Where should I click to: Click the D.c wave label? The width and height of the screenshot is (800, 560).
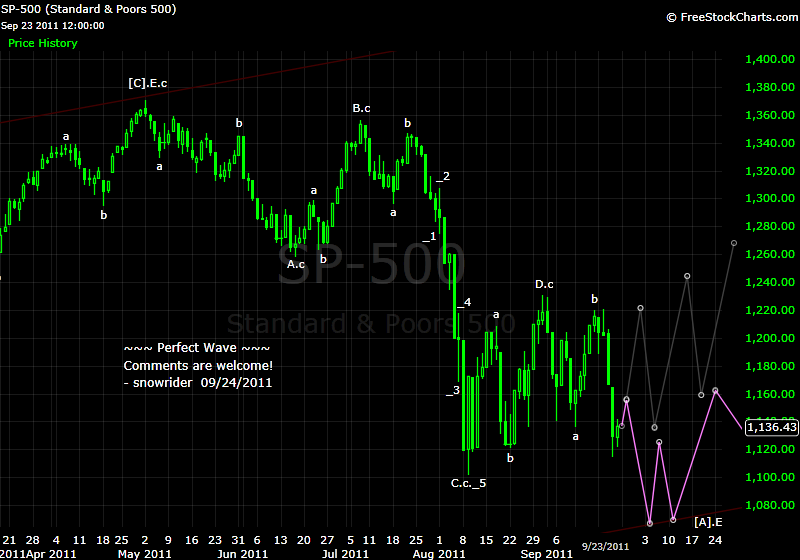click(544, 284)
